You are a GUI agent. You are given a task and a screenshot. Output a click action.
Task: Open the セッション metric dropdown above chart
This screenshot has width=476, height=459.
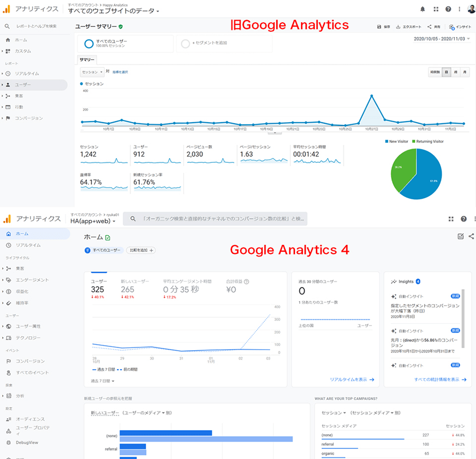click(92, 72)
